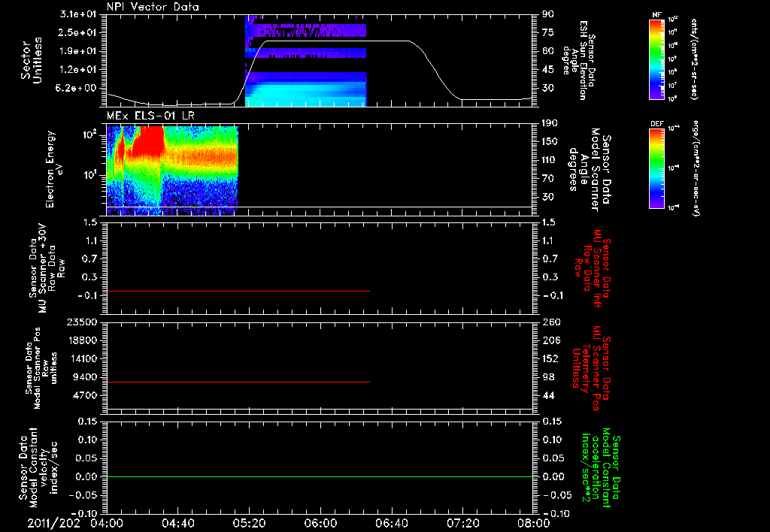The image size is (770, 532).
Task: Click the MEx ELS-01 LR panel title
Action: point(149,116)
